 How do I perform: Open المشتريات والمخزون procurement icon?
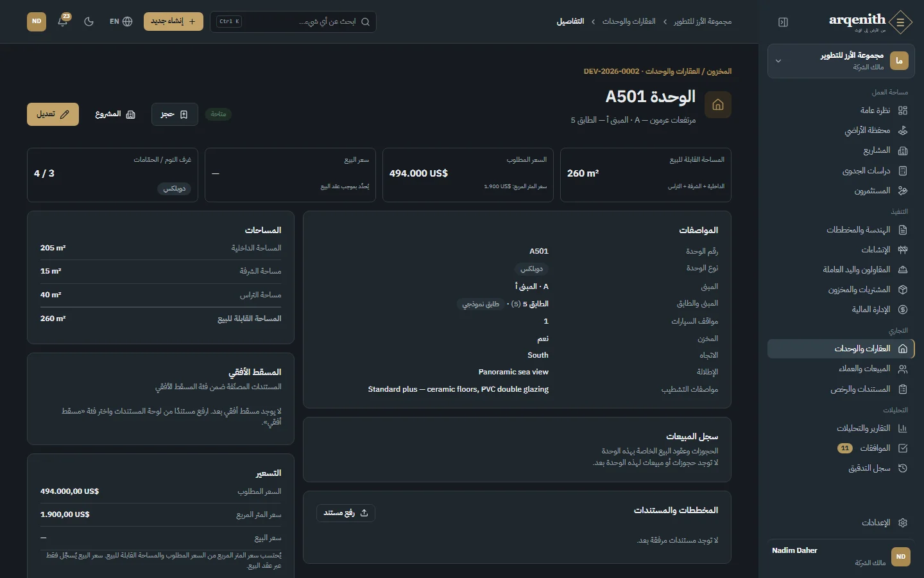903,290
